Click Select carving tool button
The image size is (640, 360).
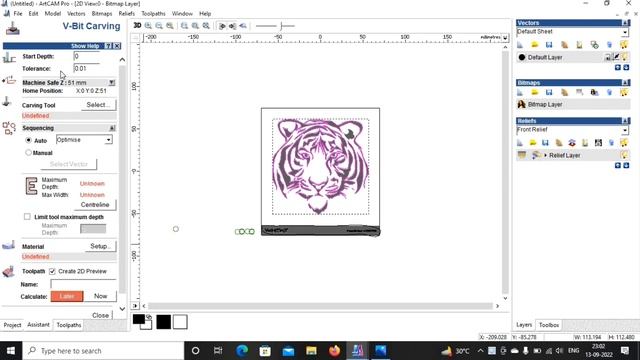[x=98, y=105]
